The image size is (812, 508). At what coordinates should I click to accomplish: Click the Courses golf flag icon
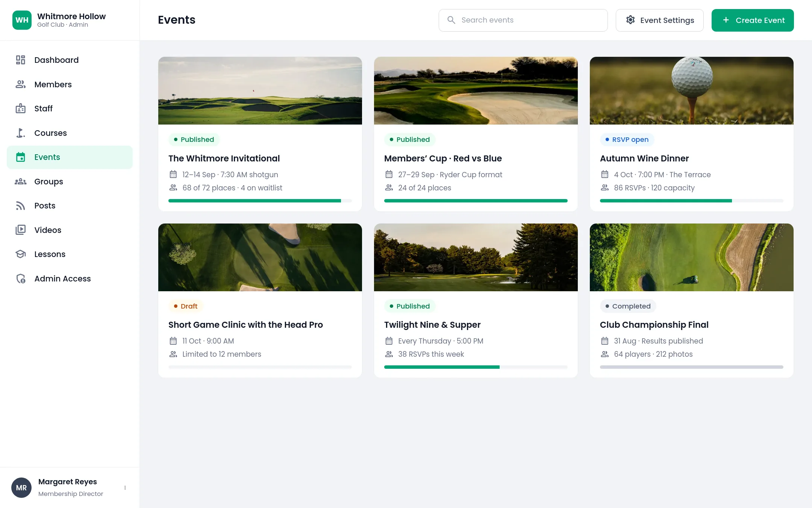(x=21, y=133)
